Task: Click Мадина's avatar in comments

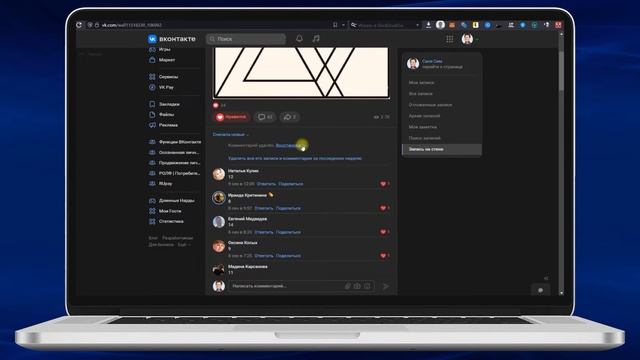Action: 219,269
